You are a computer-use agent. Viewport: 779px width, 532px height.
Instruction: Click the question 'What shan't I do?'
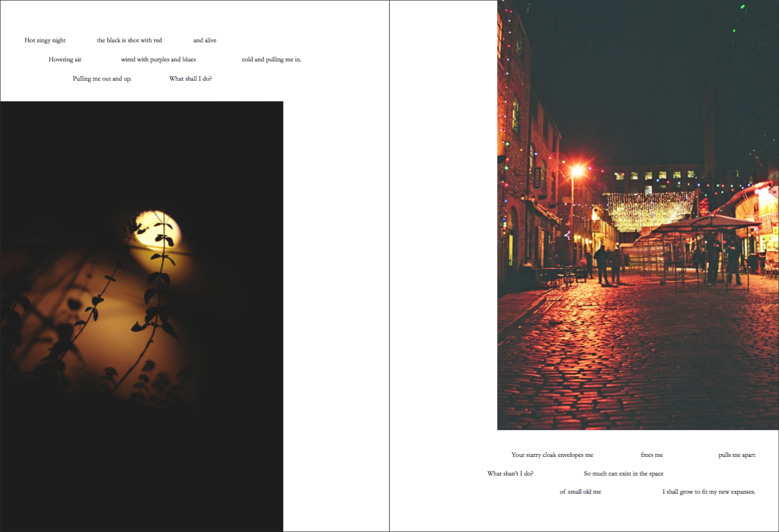pos(510,474)
